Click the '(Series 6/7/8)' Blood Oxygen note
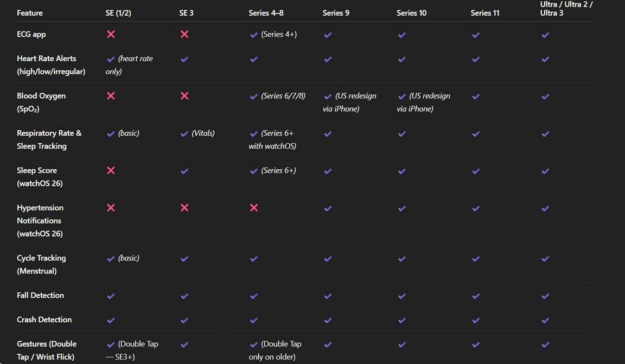Screen dimensions: 625x364 click(283, 96)
